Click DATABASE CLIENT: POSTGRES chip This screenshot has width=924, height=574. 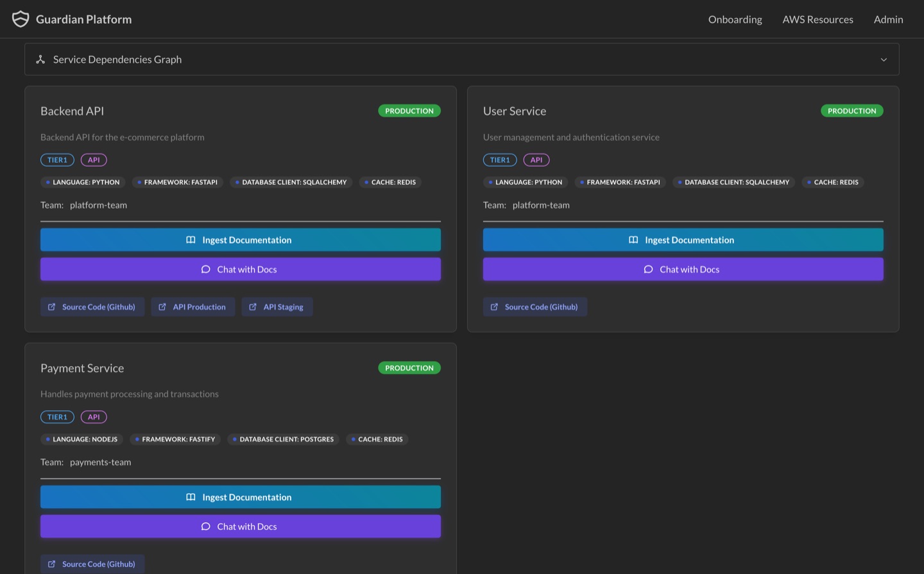click(284, 439)
